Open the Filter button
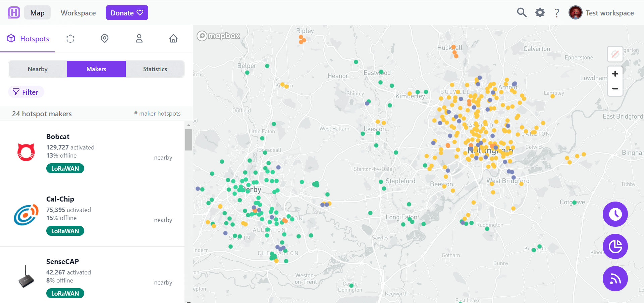Image resolution: width=644 pixels, height=303 pixels. 26,92
